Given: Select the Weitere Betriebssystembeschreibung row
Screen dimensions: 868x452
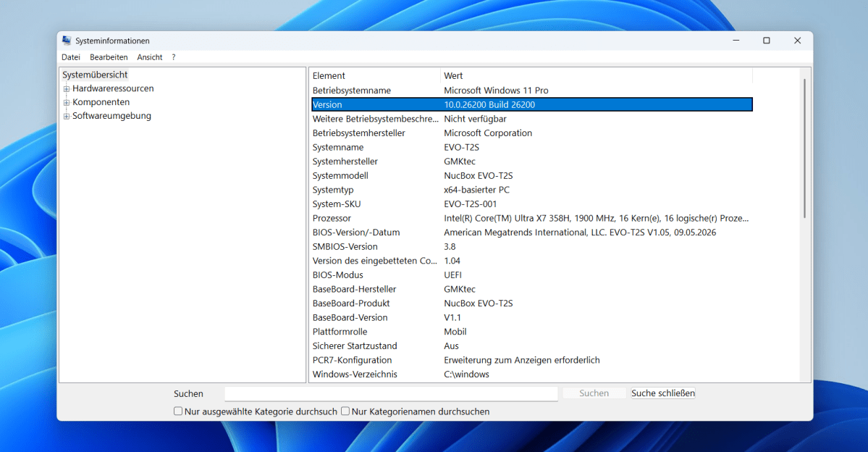Looking at the screenshot, I should [531, 119].
